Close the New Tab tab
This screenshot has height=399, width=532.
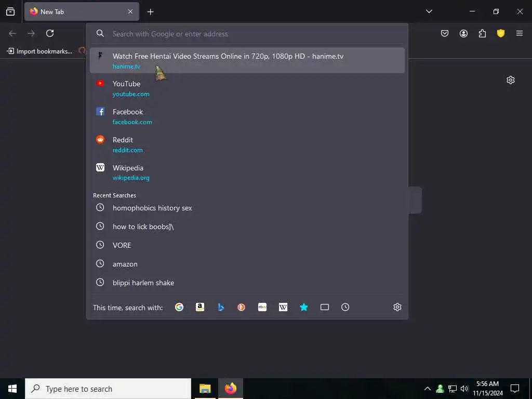pos(130,11)
